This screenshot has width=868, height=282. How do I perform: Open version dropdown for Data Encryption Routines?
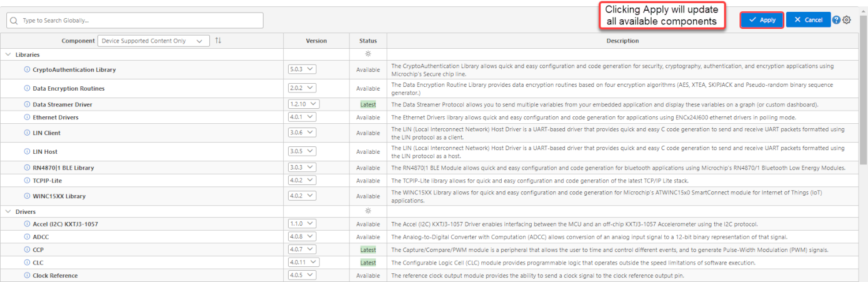[x=302, y=89]
